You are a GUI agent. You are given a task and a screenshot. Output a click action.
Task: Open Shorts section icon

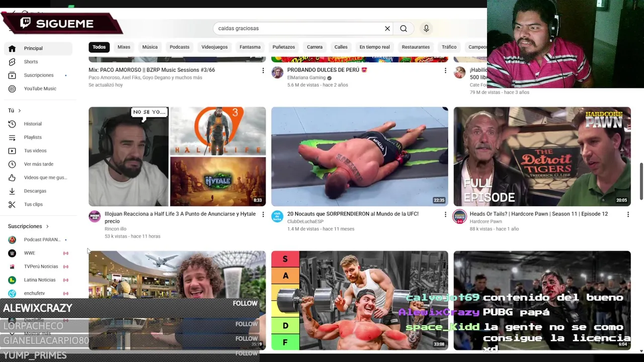click(x=12, y=62)
